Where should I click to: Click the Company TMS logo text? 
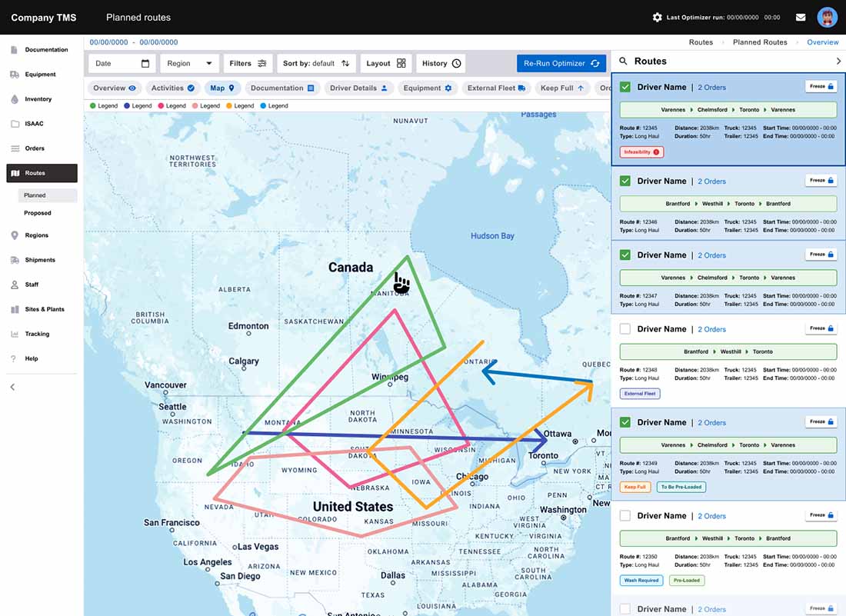pyautogui.click(x=44, y=18)
